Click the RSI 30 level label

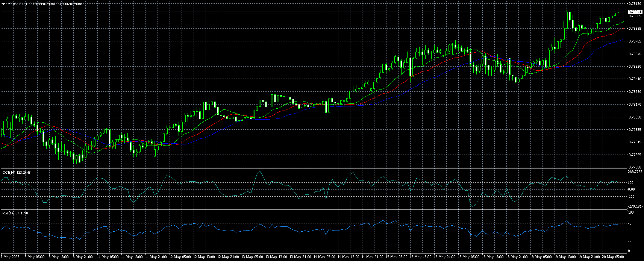(x=630, y=240)
